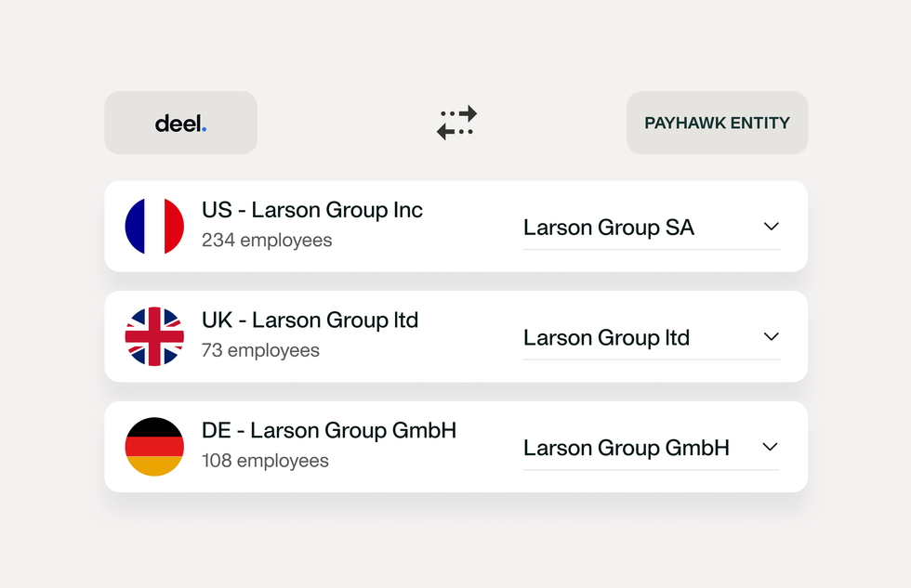
Task: Open the Larson Group GmbH dropdown chevron
Action: point(771,447)
